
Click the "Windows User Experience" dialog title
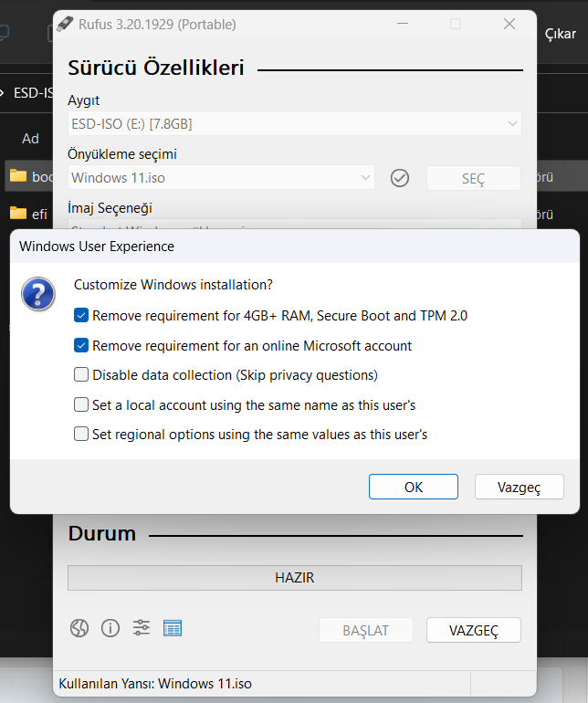pyautogui.click(x=97, y=247)
